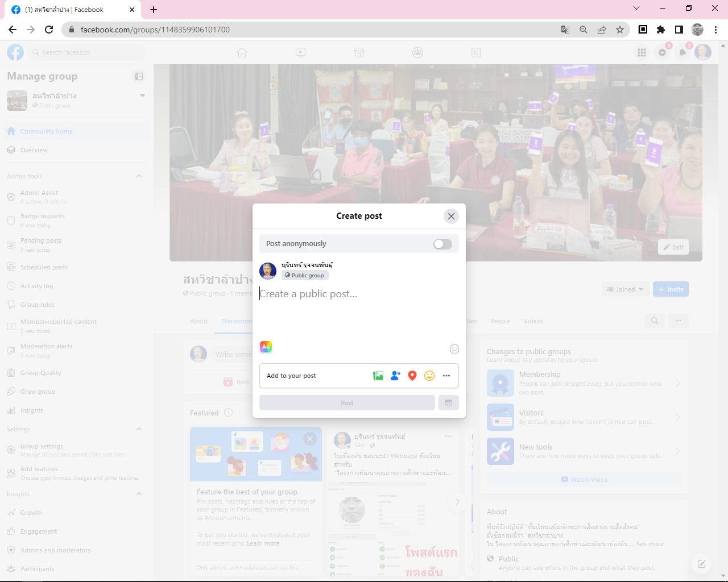Switch to the About tab
Screen dimensions: 728x582
(199, 321)
